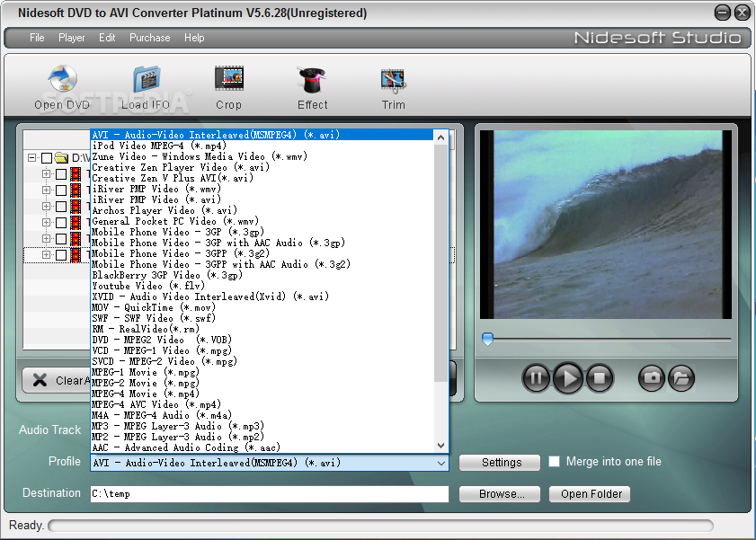This screenshot has height=540, width=756.
Task: Check the D:\ root folder checkbox
Action: coord(47,158)
